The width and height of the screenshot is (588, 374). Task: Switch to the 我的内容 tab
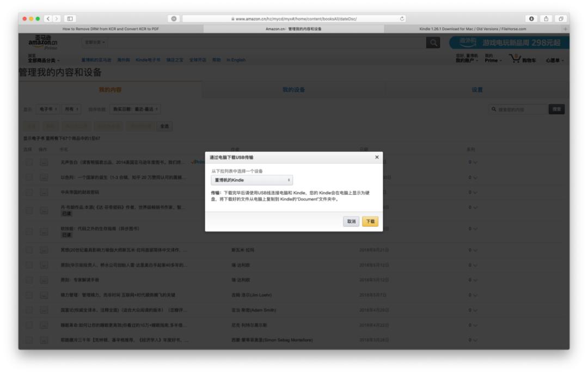(110, 90)
